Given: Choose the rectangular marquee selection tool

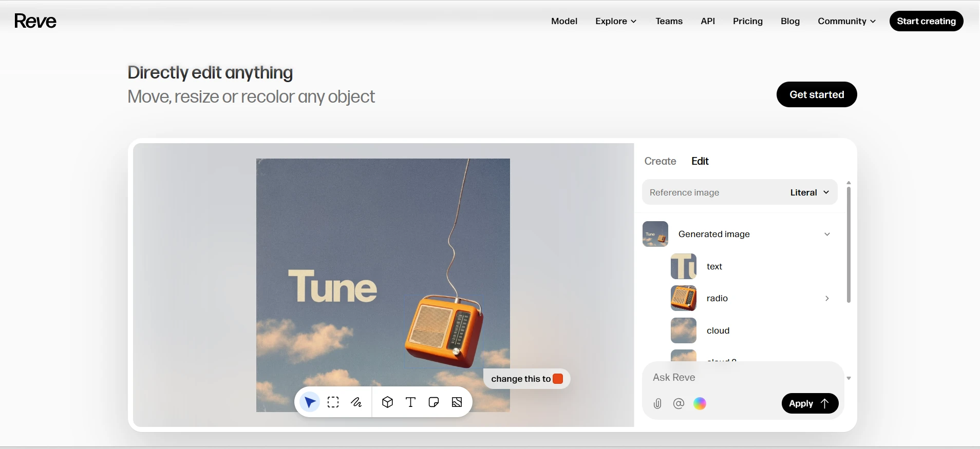Looking at the screenshot, I should pos(333,402).
